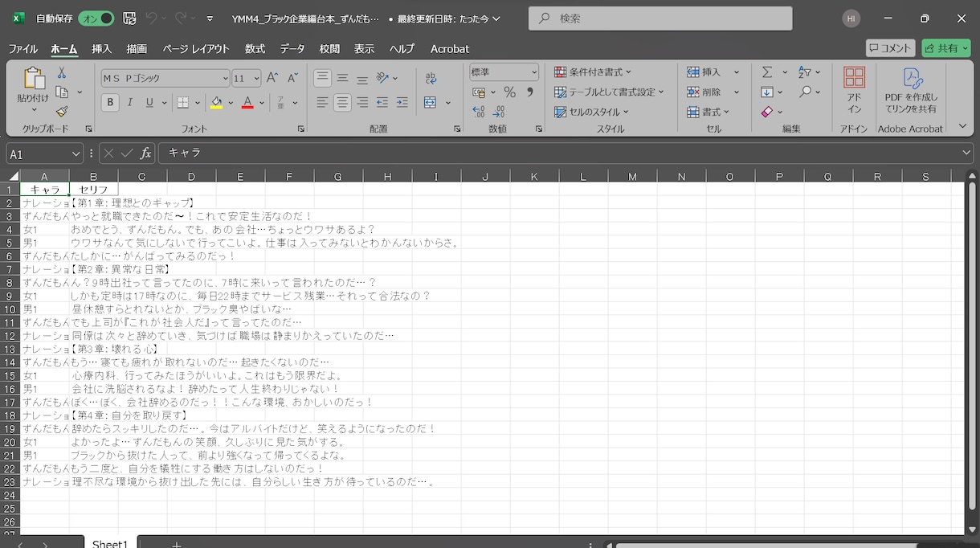Click the Decrease Font Size icon
Image resolution: width=980 pixels, height=548 pixels.
[292, 78]
